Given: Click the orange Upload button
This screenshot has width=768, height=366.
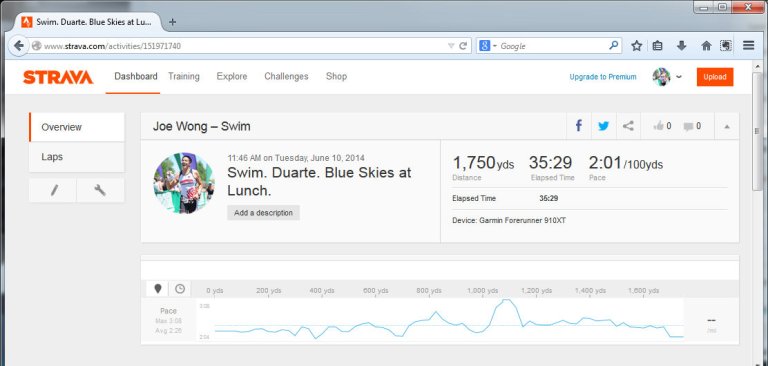Looking at the screenshot, I should tap(715, 77).
